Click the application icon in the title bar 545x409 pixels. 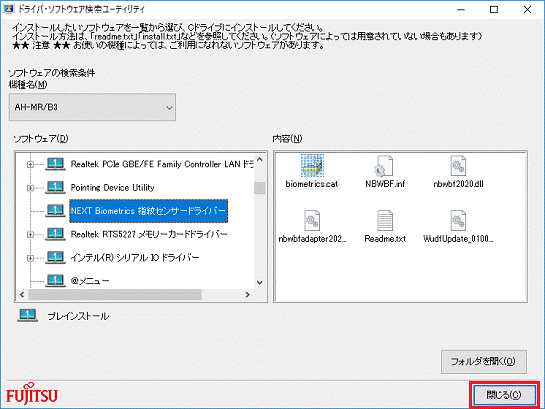pyautogui.click(x=8, y=9)
